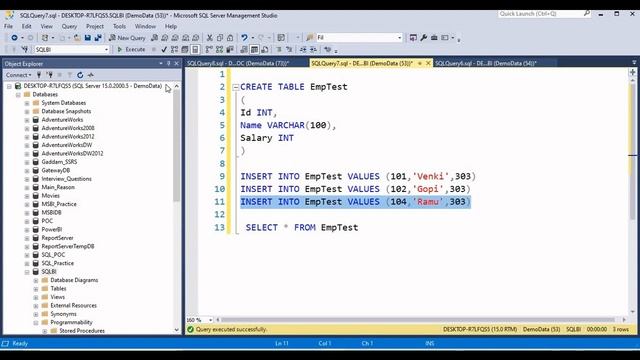Screen dimensions: 640x360
Task: Click the Cut scissors icon
Action: (x=209, y=38)
